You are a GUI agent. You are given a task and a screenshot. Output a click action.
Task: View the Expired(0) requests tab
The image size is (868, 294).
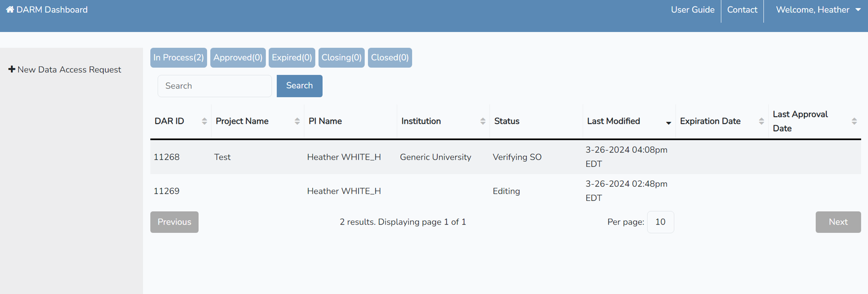pyautogui.click(x=292, y=58)
